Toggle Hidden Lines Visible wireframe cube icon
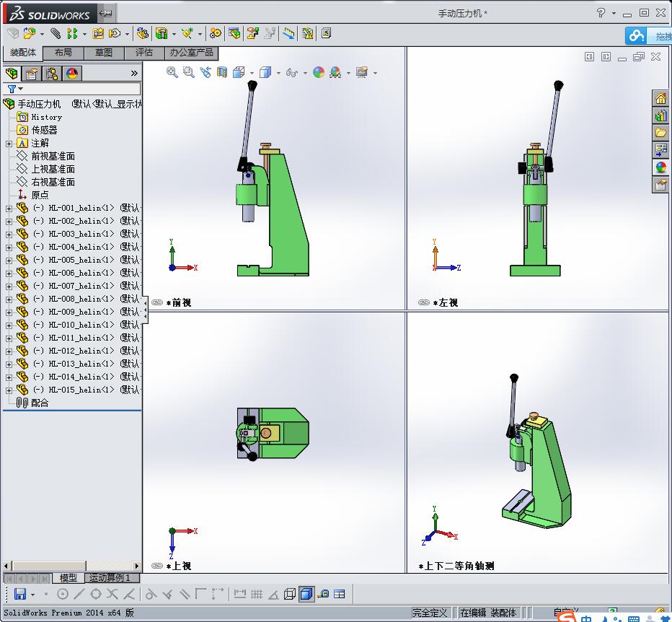672x622 pixels. (x=290, y=594)
